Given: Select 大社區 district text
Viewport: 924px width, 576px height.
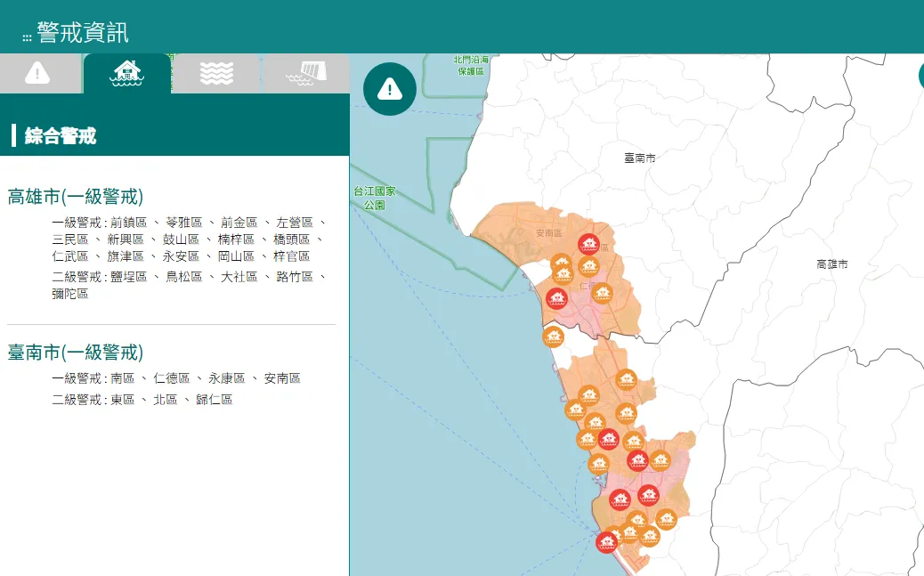Looking at the screenshot, I should (239, 277).
